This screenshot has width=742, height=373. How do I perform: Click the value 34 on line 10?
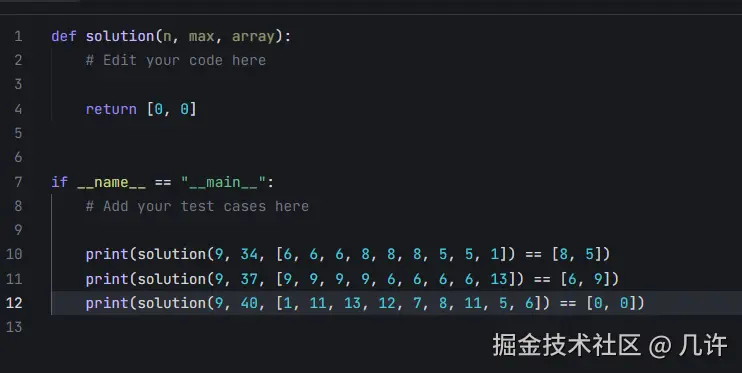(x=249, y=255)
